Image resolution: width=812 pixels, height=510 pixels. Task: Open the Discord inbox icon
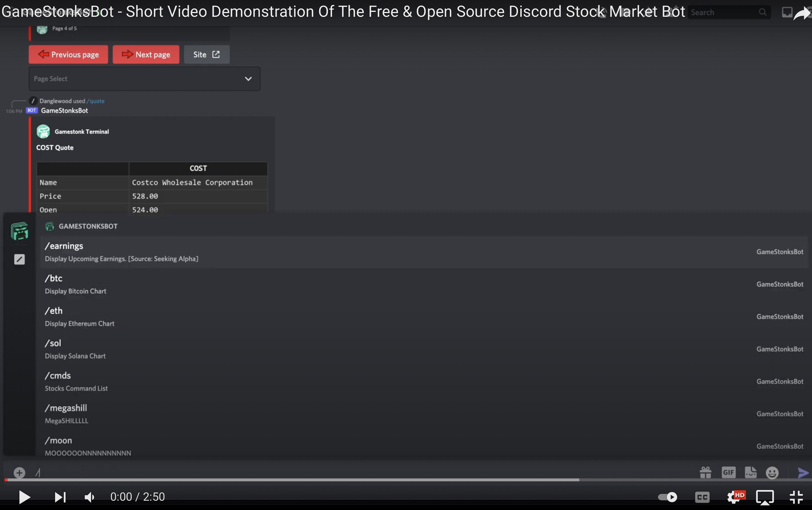(x=787, y=12)
